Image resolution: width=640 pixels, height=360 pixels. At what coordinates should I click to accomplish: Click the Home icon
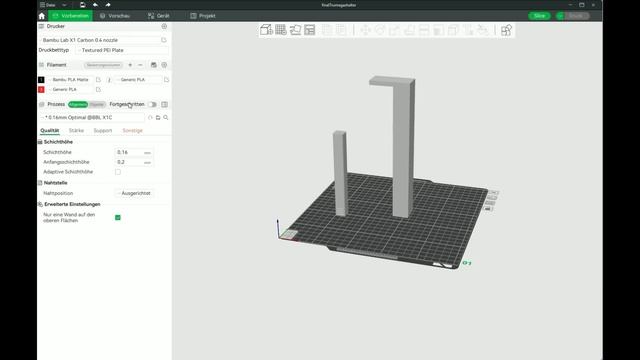coord(42,16)
